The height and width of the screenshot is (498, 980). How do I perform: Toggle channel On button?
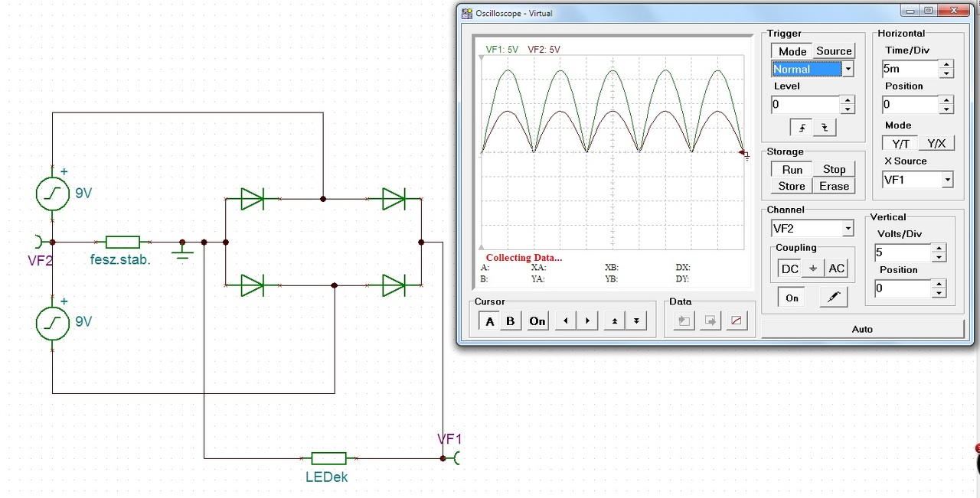(x=792, y=298)
